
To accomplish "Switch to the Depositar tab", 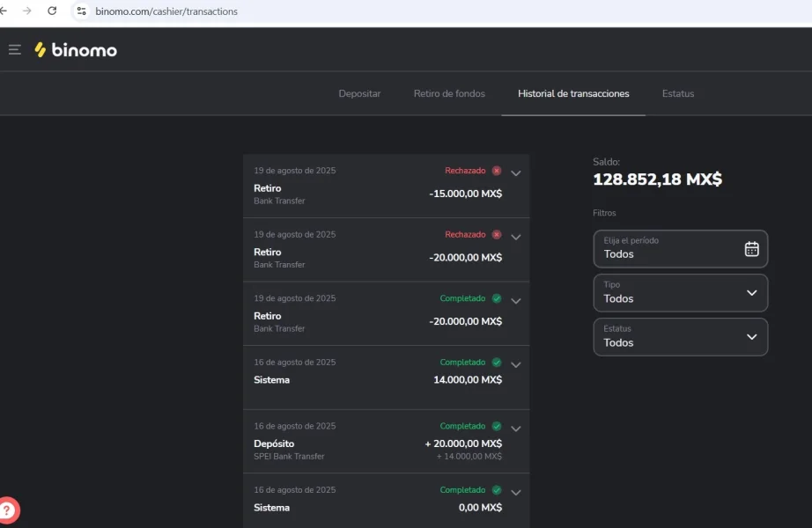I will pos(359,93).
